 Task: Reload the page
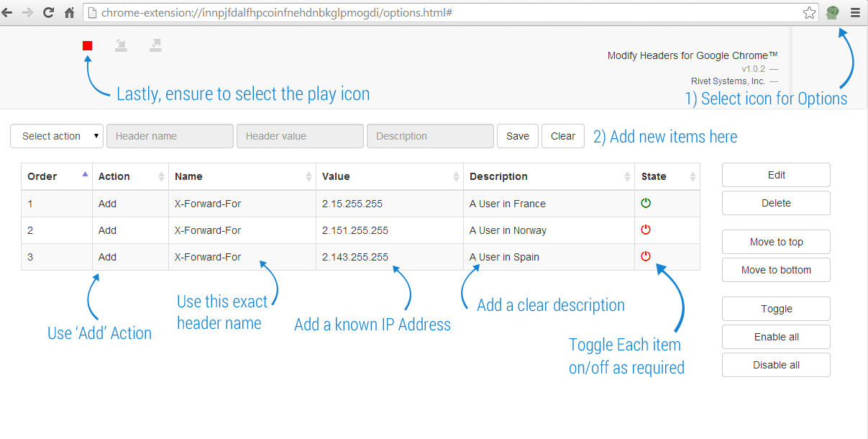48,12
